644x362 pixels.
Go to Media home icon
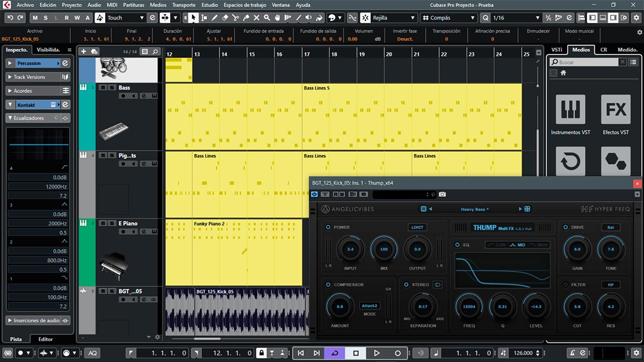tap(564, 73)
